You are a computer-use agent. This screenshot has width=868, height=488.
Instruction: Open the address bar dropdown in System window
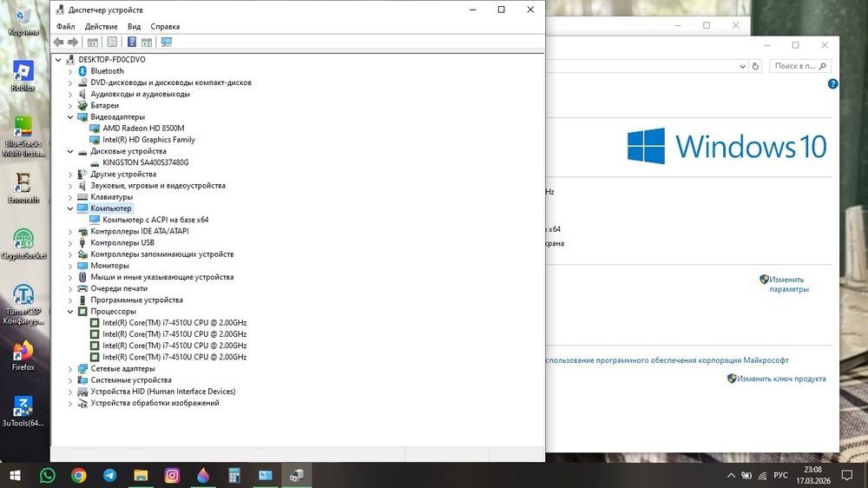[742, 67]
